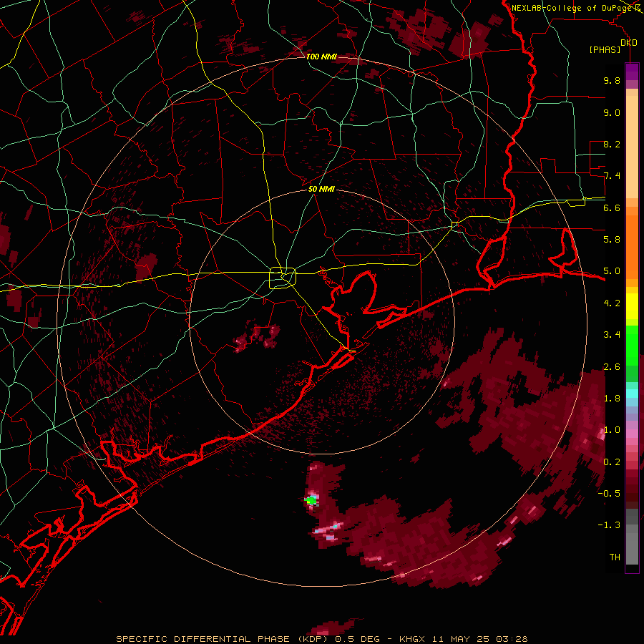Click the 9.8 value on the color scale
The image size is (644, 644).
click(612, 80)
